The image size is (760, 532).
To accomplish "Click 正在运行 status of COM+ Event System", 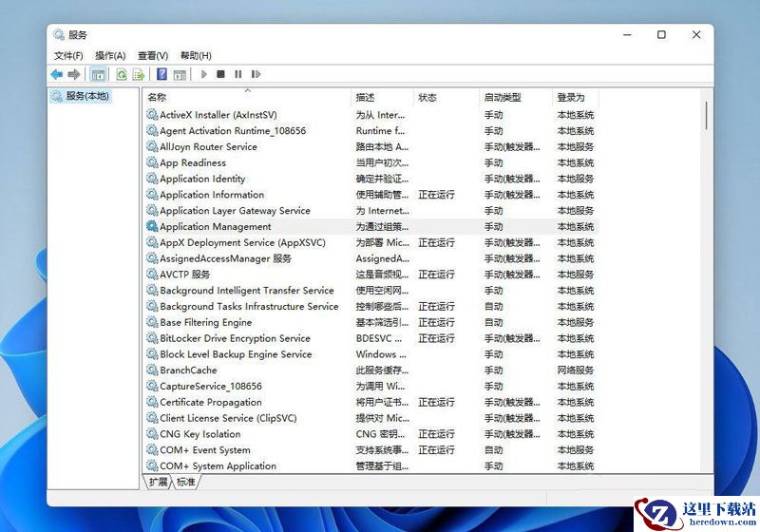I will tap(436, 450).
